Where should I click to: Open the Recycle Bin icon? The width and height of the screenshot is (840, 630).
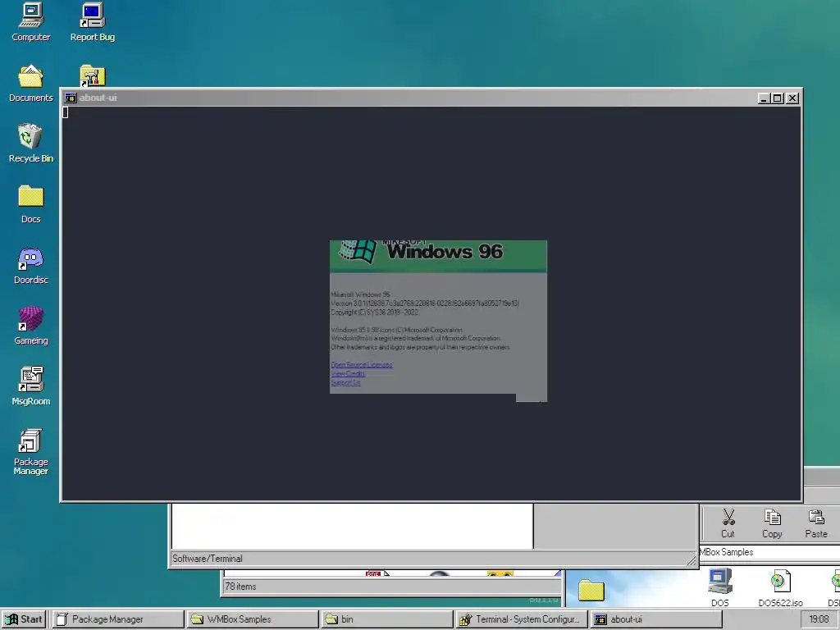pyautogui.click(x=31, y=143)
